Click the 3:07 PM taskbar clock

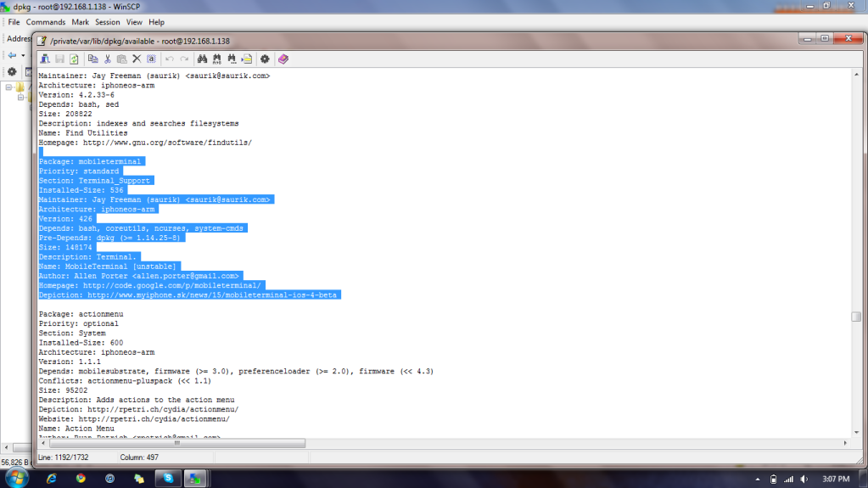pos(836,480)
